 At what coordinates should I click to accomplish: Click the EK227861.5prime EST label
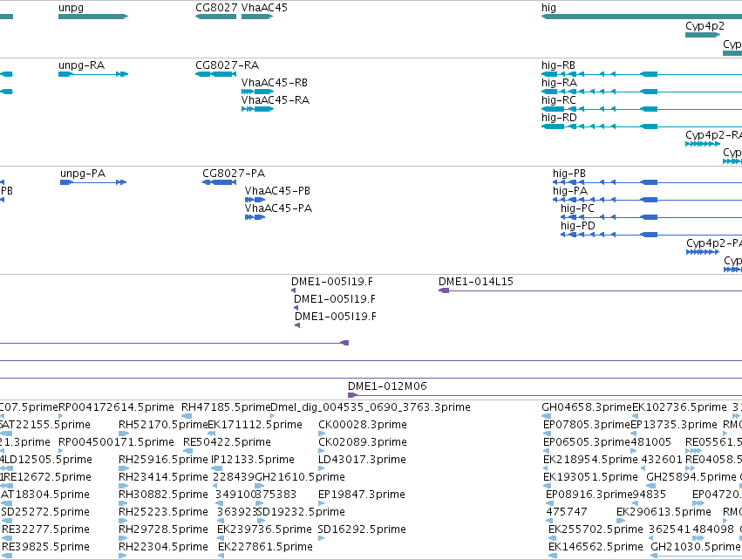pos(265,547)
